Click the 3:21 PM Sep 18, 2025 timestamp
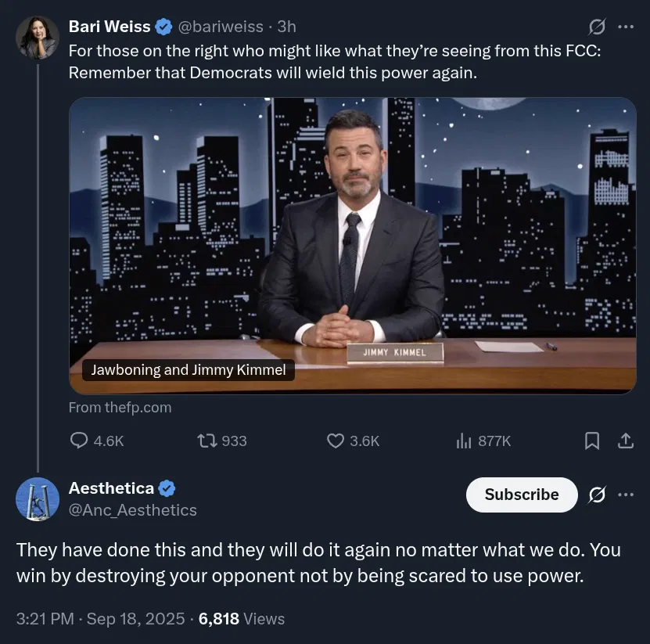The width and height of the screenshot is (650, 644). click(x=100, y=619)
